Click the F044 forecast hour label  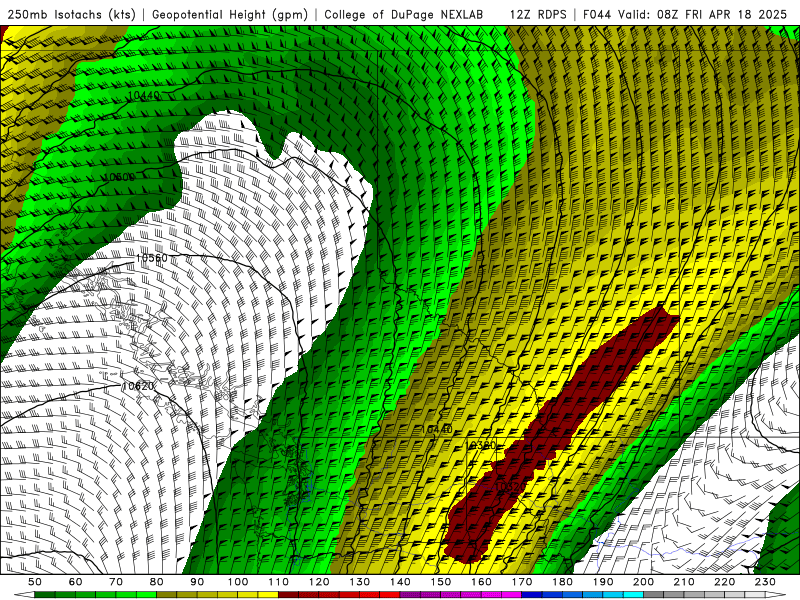[x=599, y=15]
